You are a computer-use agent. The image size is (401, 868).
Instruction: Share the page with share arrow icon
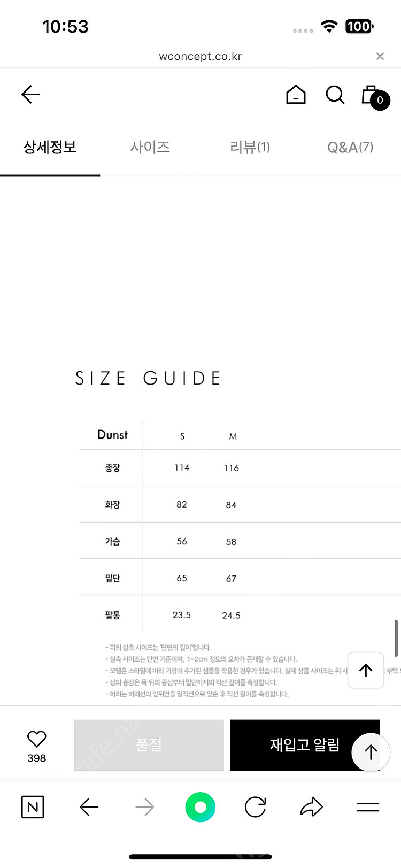(311, 807)
